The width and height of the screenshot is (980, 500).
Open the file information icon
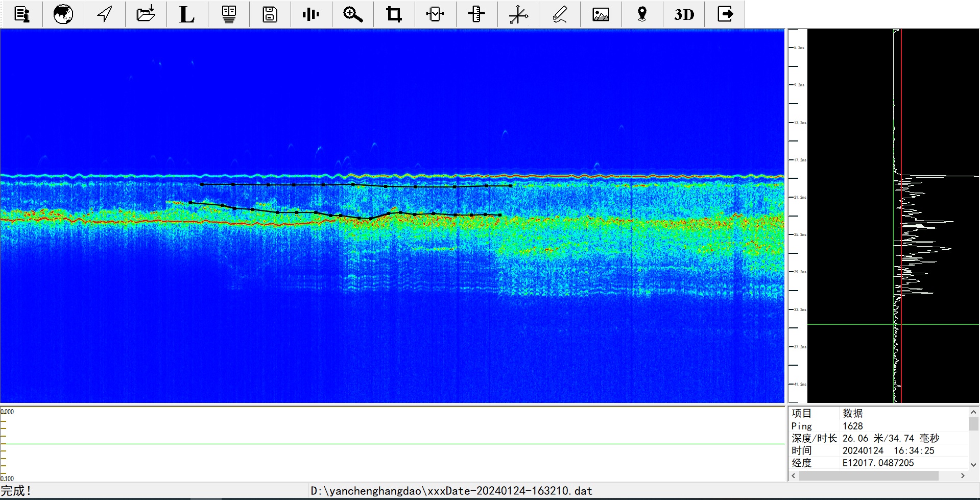tap(22, 14)
